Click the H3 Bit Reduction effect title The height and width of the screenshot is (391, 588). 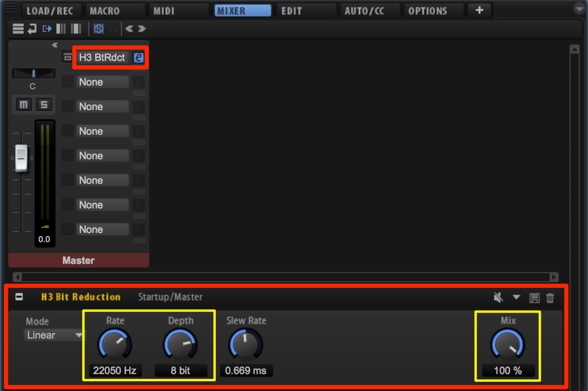tap(81, 297)
